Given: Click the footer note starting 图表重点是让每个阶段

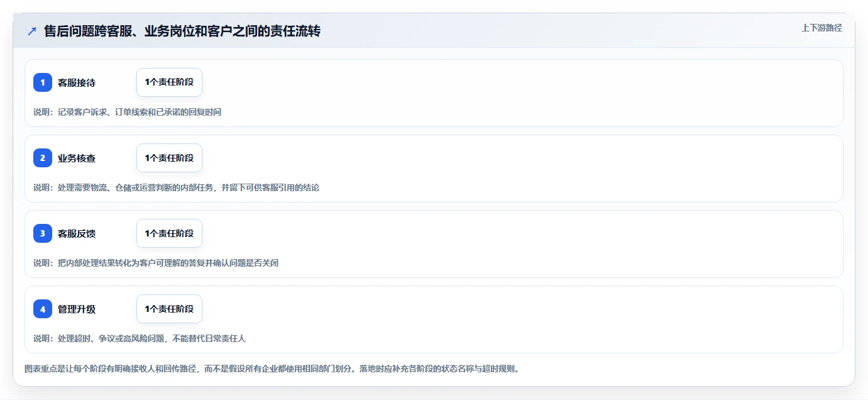Looking at the screenshot, I should click(272, 369).
